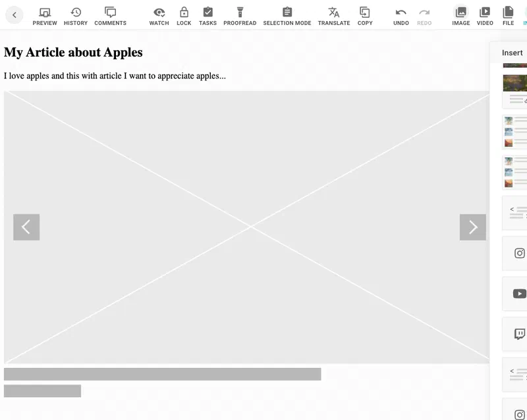Select the Insert panel heading

click(513, 53)
